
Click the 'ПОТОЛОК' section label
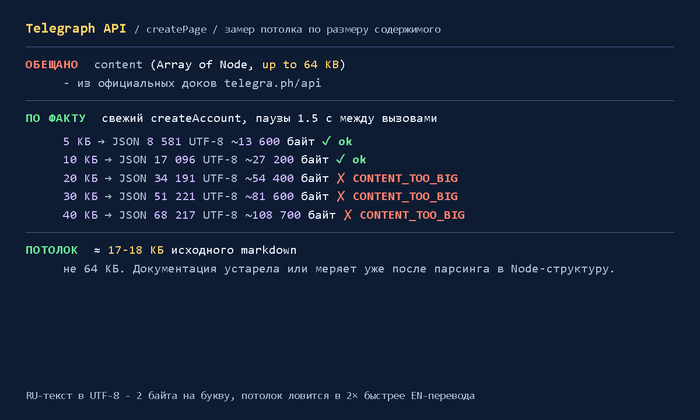(52, 250)
